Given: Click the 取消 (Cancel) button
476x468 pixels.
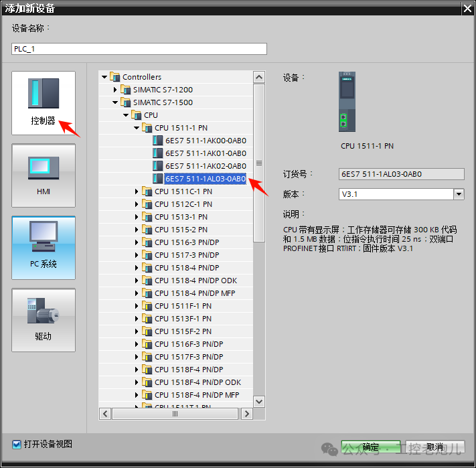Looking at the screenshot, I should [x=434, y=447].
